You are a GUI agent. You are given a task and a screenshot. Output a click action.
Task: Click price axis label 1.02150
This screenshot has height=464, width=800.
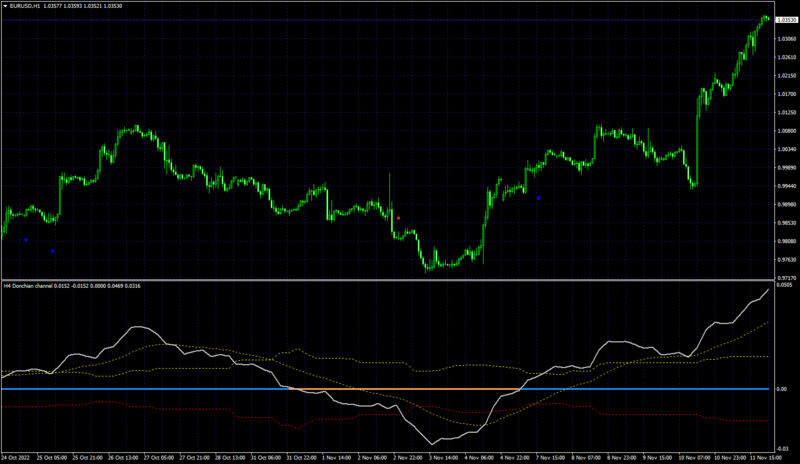pos(786,76)
